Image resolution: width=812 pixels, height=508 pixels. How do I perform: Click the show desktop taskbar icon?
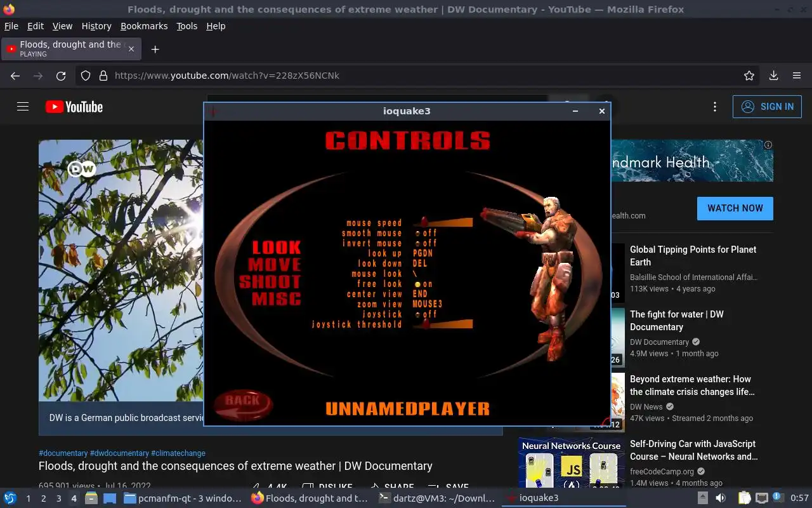point(110,498)
